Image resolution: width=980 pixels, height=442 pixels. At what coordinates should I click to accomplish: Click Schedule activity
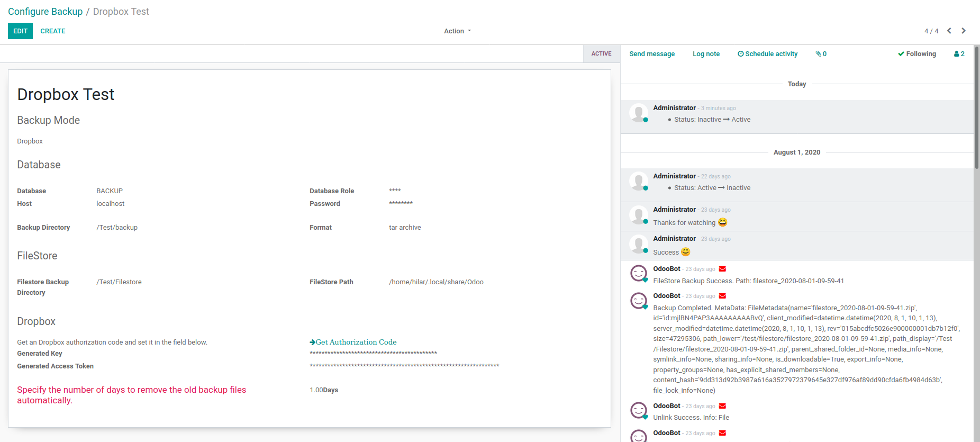tap(768, 54)
